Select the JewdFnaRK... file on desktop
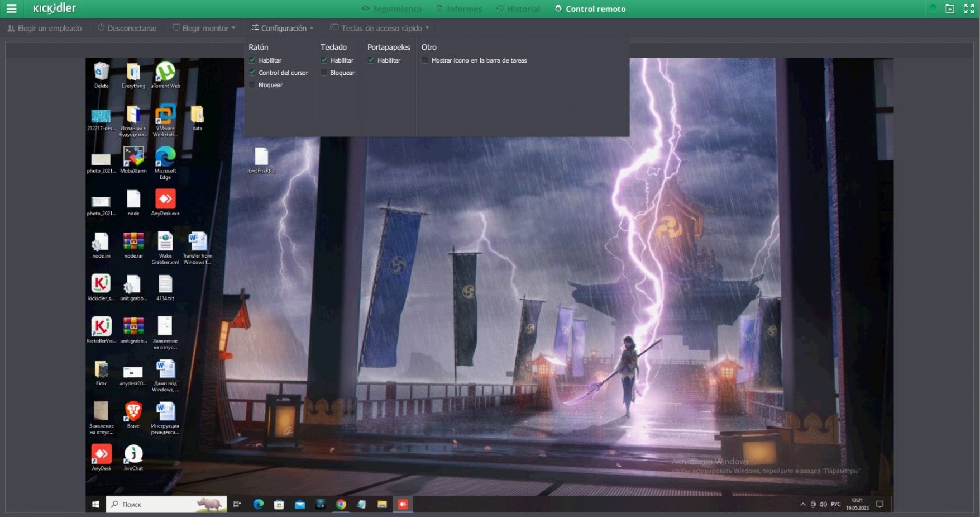Image resolution: width=980 pixels, height=517 pixels. pyautogui.click(x=261, y=160)
